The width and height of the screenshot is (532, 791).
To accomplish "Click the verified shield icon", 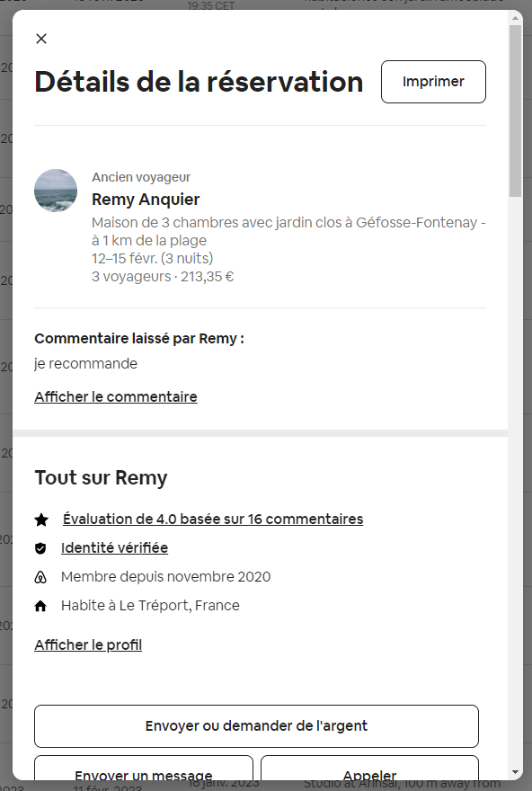I will pos(40,548).
